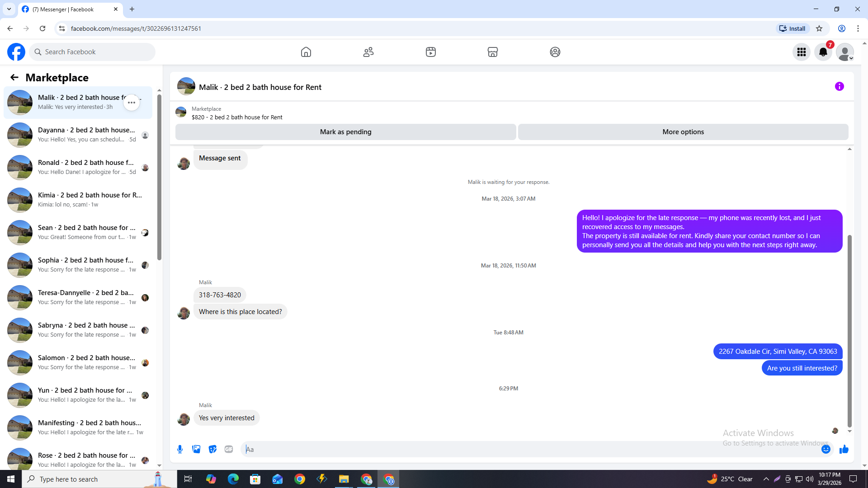This screenshot has height=488, width=868.
Task: Open Sophia's conversation
Action: [x=78, y=265]
